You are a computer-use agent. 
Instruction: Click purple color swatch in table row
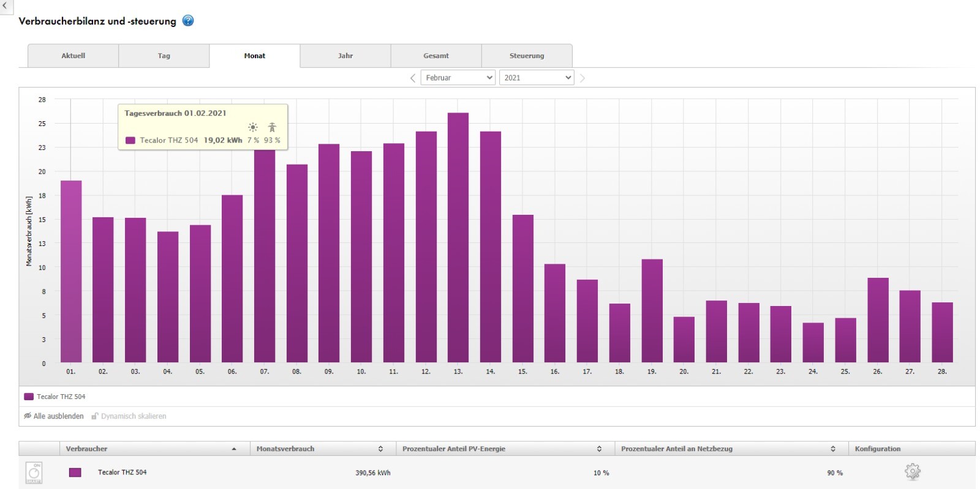click(75, 472)
